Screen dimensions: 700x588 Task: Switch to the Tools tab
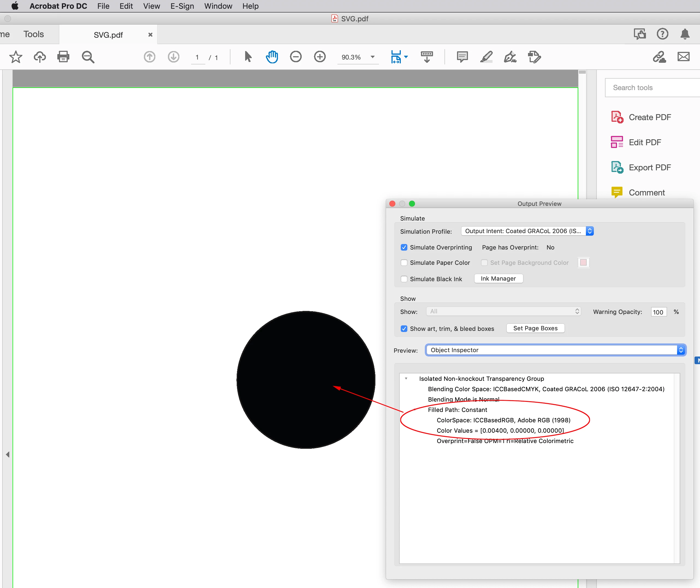click(34, 34)
